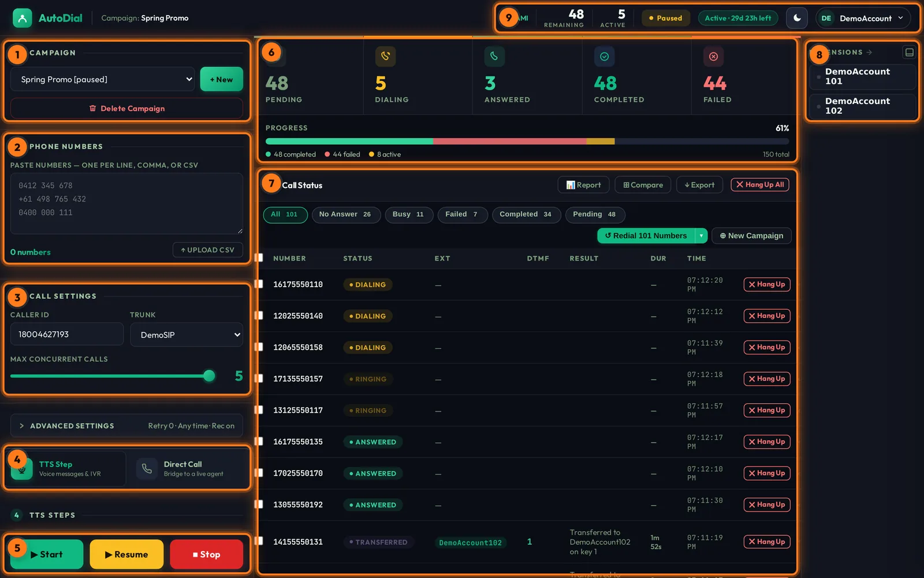Click the red Failed X icon

click(713, 56)
